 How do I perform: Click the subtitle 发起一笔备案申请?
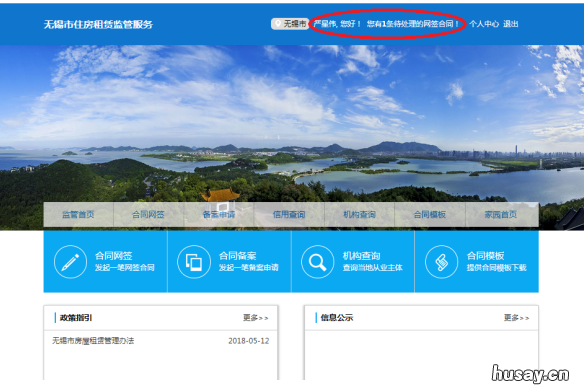point(248,267)
